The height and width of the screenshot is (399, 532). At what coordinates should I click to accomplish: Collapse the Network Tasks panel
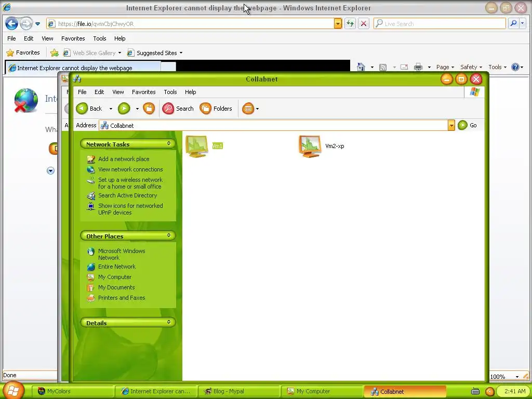tap(169, 143)
